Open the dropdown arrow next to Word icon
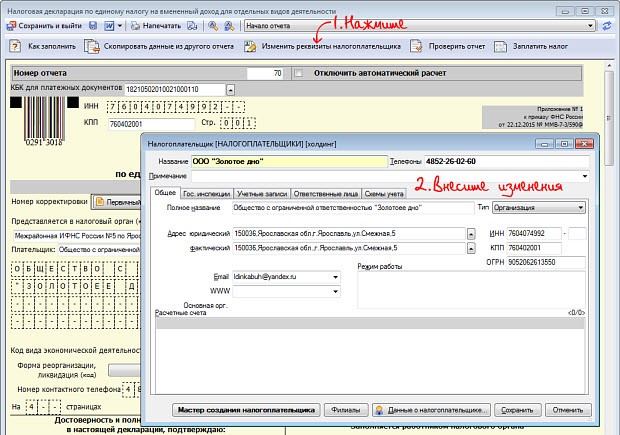This screenshot has height=435, width=620. 119,26
